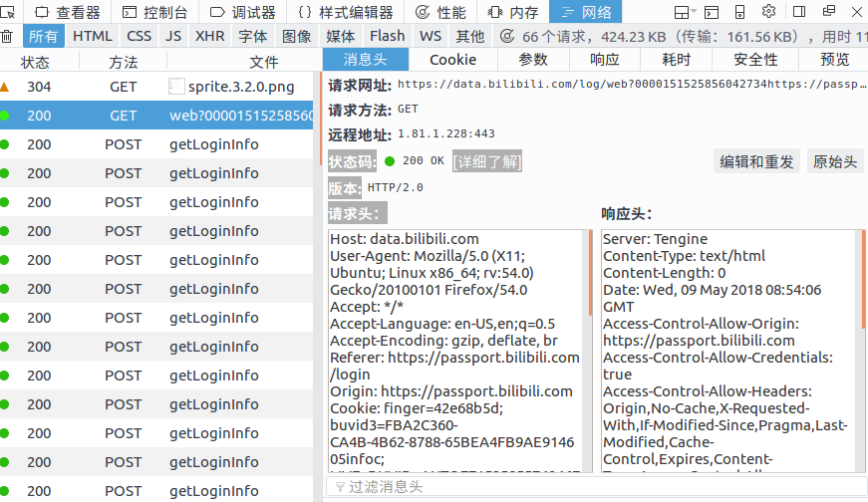868x502 pixels.
Task: Open the 消息头 headers tab
Action: pyautogui.click(x=366, y=59)
